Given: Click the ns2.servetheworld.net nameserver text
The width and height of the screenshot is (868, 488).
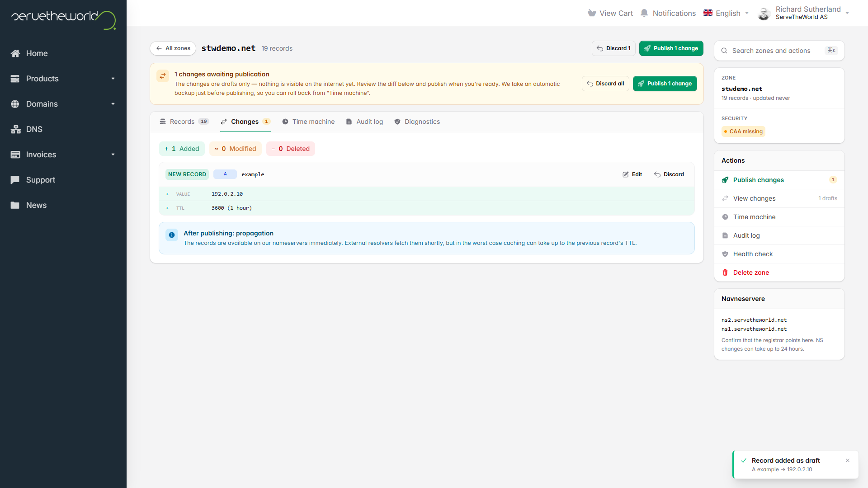Looking at the screenshot, I should click(754, 320).
